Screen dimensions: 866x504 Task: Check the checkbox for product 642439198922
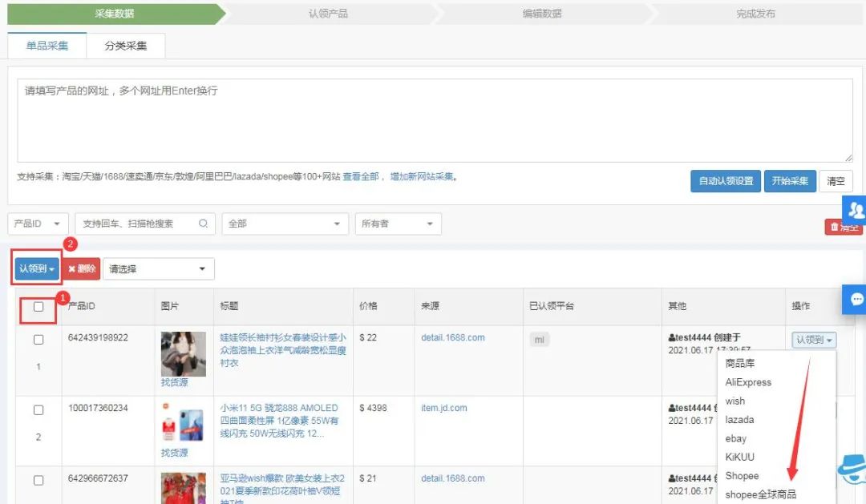pyautogui.click(x=38, y=337)
